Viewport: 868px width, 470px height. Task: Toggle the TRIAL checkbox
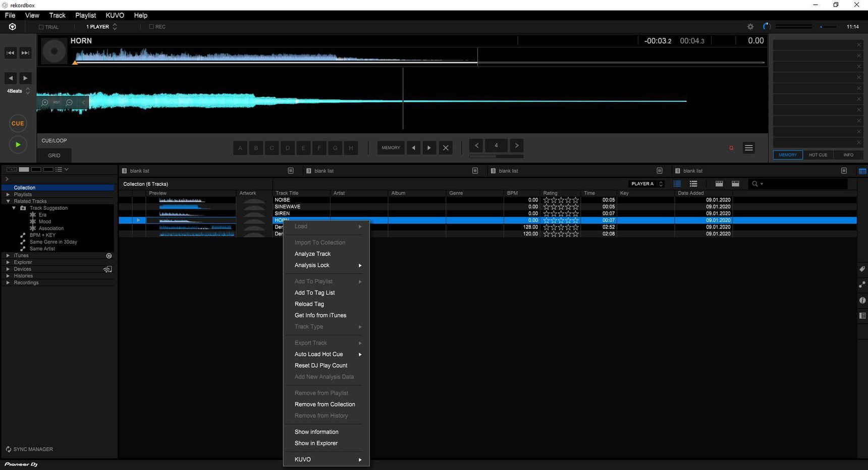pyautogui.click(x=41, y=27)
